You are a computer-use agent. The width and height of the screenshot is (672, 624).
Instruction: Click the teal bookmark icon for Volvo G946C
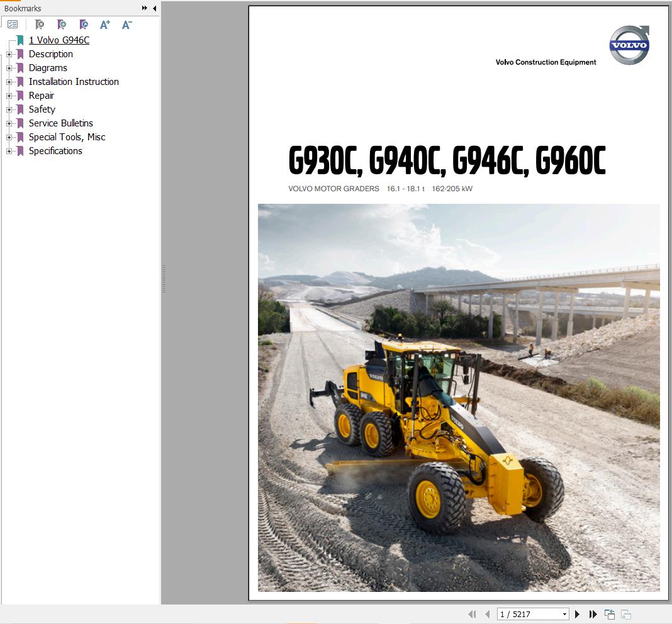(20, 40)
